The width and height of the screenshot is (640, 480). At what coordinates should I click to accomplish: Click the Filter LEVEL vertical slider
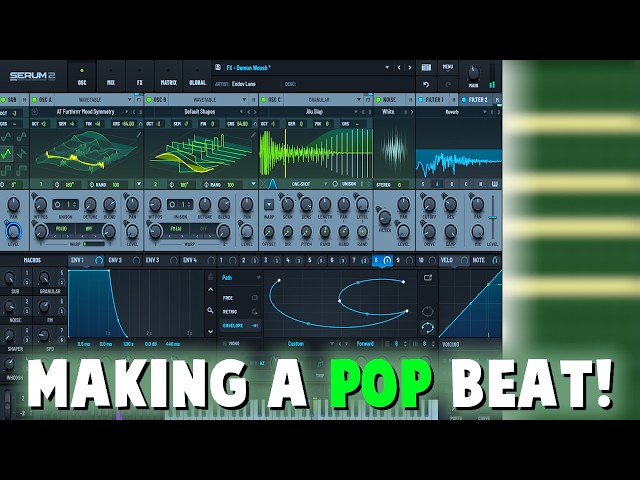pyautogui.click(x=493, y=218)
